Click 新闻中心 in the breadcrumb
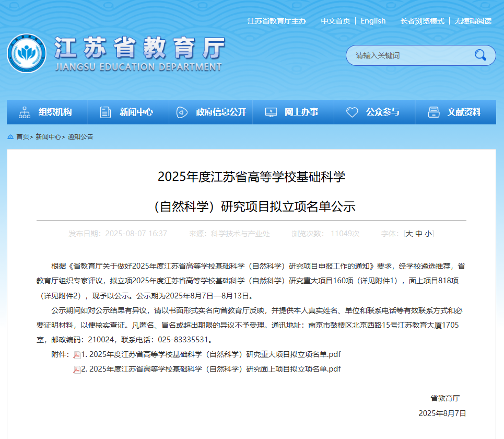 (x=48, y=137)
